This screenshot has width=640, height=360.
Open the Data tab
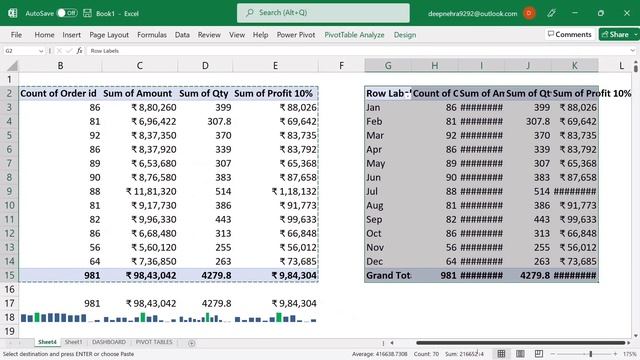[182, 35]
